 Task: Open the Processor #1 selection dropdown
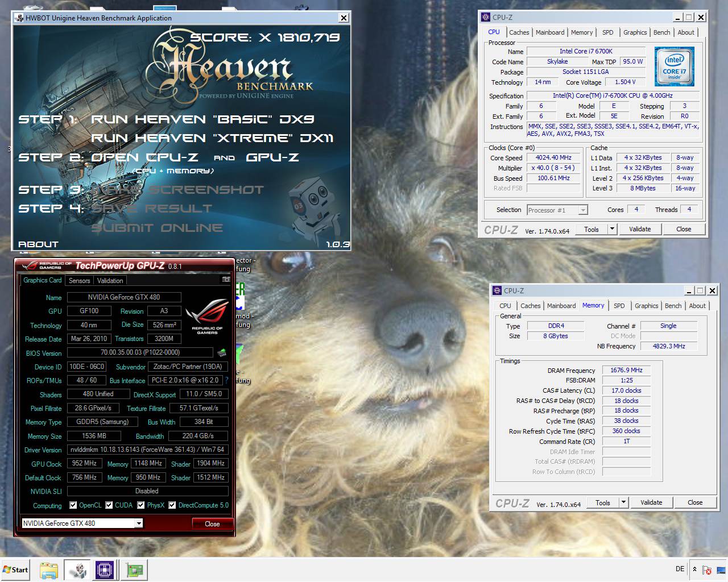click(x=583, y=210)
